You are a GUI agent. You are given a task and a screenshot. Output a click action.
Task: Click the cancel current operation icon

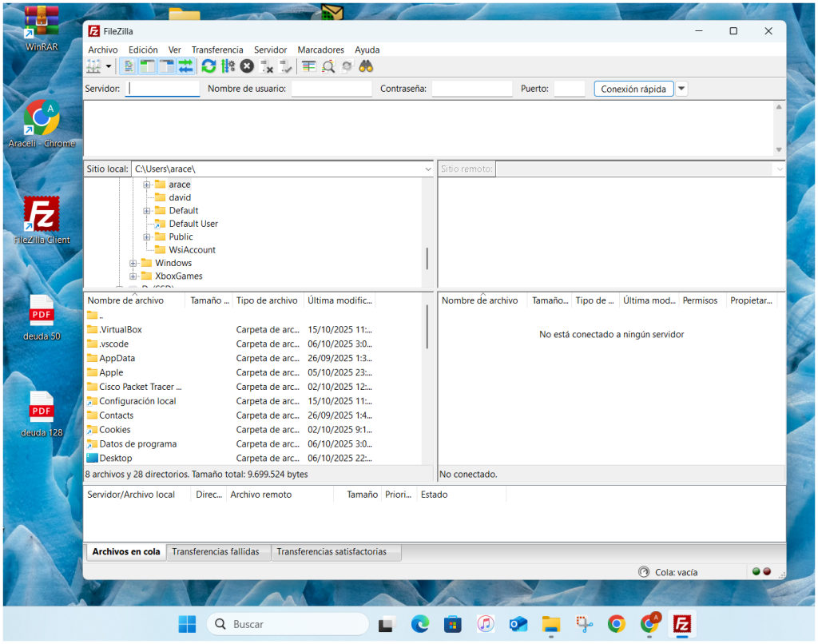click(x=247, y=66)
